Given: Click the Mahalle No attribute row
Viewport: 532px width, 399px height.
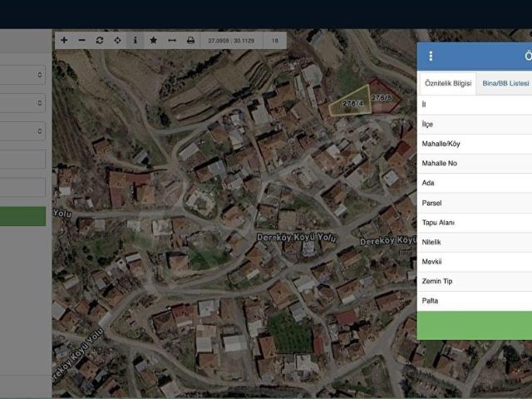Looking at the screenshot, I should [x=475, y=164].
